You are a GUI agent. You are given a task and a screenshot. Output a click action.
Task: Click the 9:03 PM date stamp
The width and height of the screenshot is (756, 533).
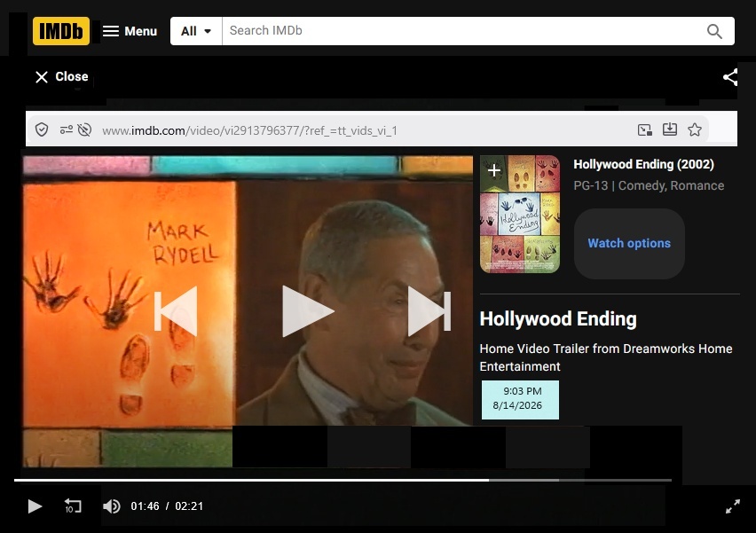pos(520,399)
